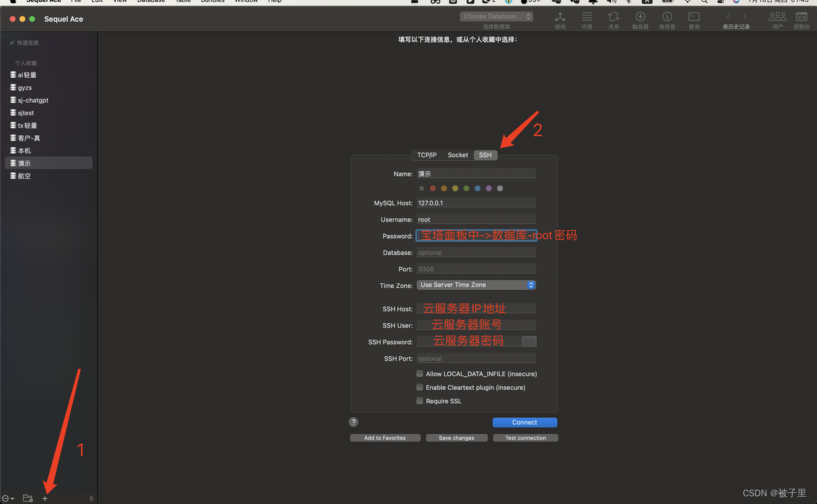Click Test connection button

click(x=525, y=438)
